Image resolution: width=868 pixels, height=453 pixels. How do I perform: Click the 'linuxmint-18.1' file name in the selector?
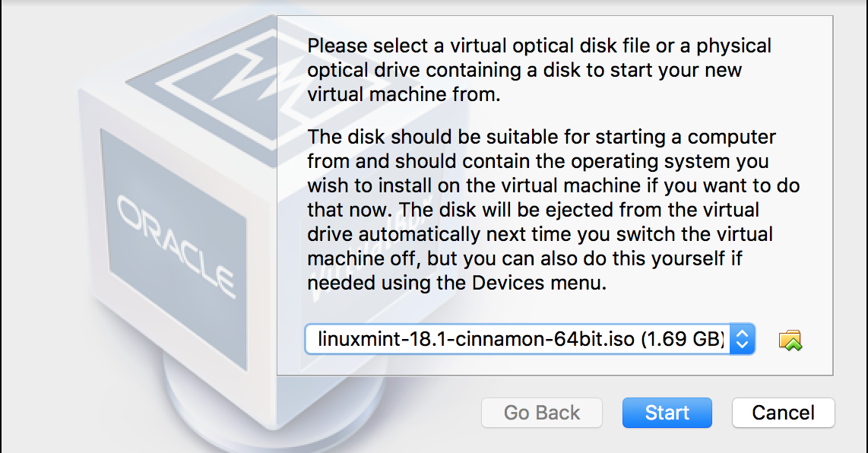coord(382,339)
